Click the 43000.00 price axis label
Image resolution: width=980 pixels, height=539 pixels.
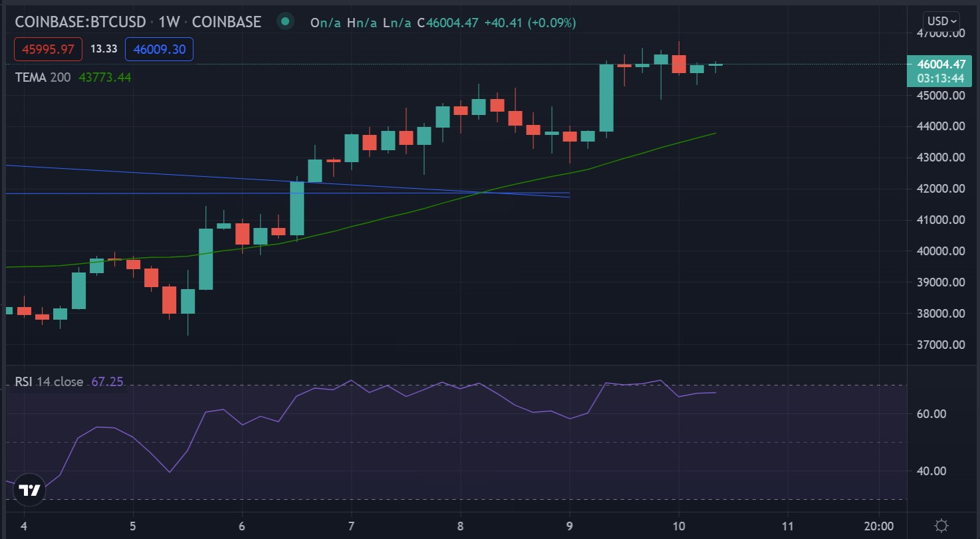941,158
